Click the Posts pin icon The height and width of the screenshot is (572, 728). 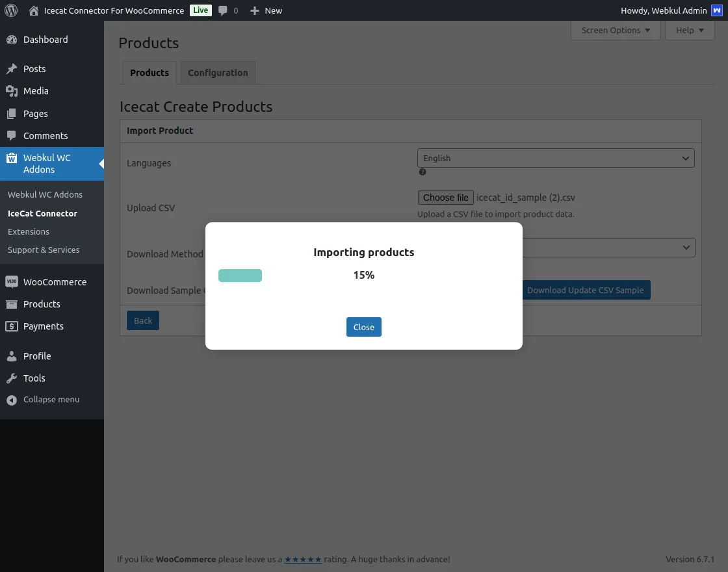click(x=12, y=69)
